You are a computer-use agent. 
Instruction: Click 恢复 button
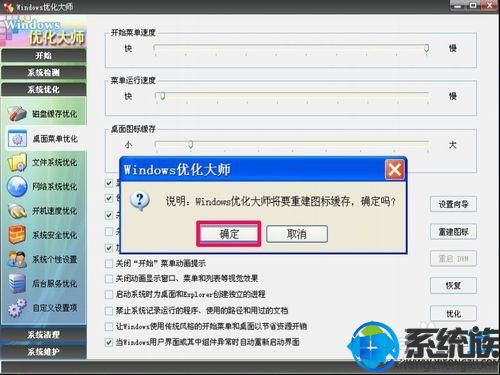pyautogui.click(x=453, y=285)
